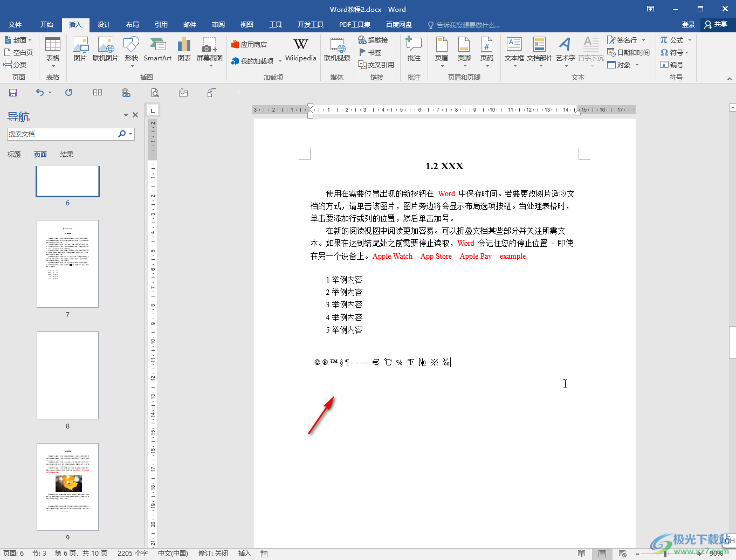
Task: Insert WordArt
Action: click(565, 51)
